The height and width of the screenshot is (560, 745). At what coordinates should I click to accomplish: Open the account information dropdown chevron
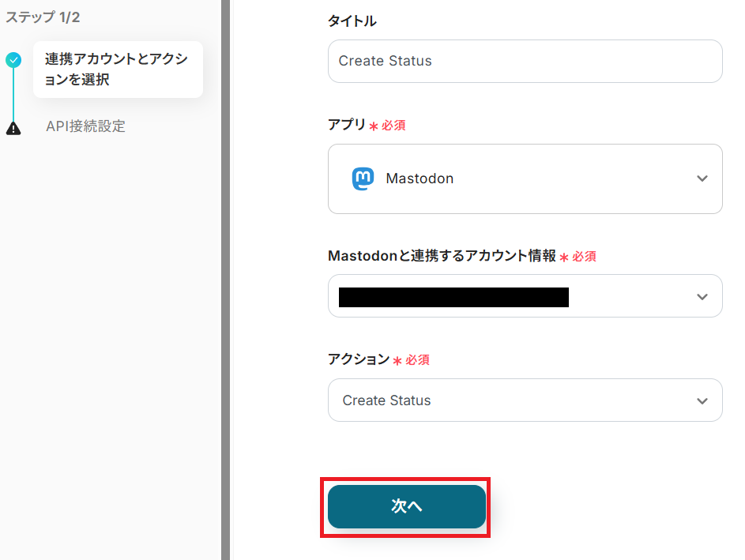point(702,296)
